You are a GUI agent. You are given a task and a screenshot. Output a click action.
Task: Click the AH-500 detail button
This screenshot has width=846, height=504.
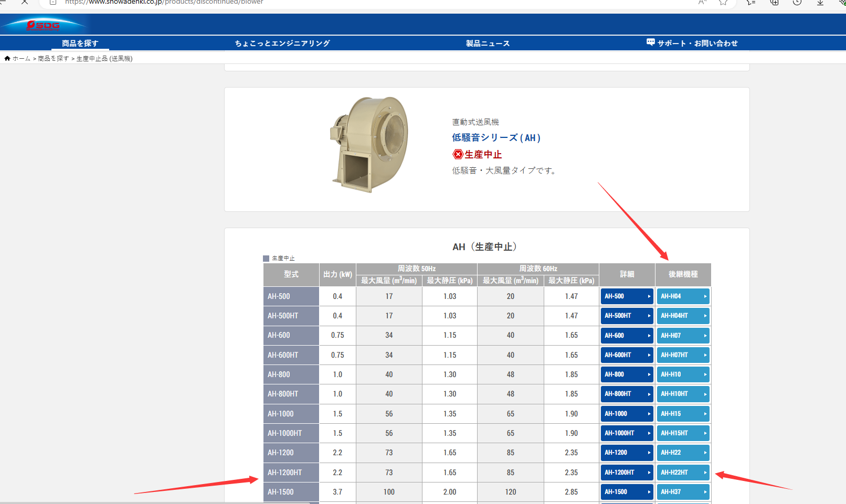click(x=627, y=296)
